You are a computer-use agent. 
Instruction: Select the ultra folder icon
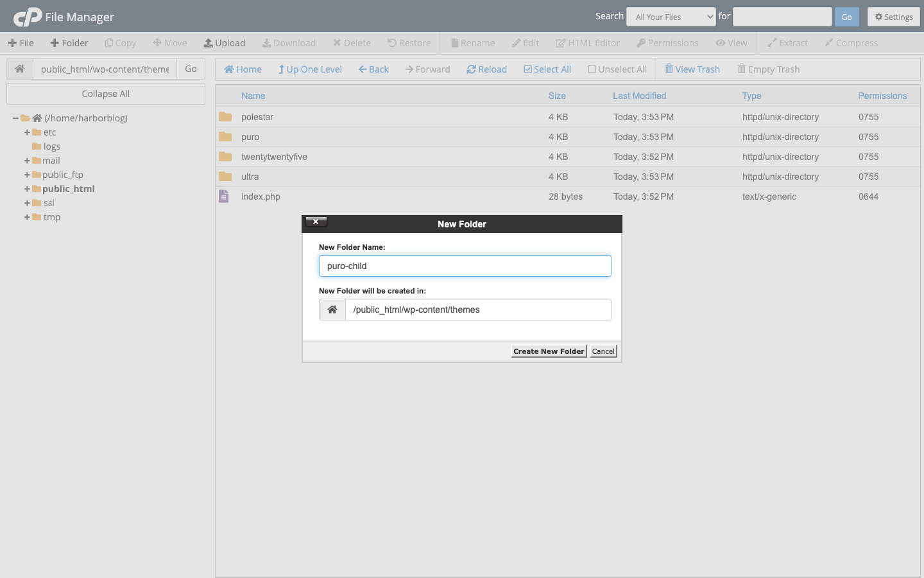(225, 177)
